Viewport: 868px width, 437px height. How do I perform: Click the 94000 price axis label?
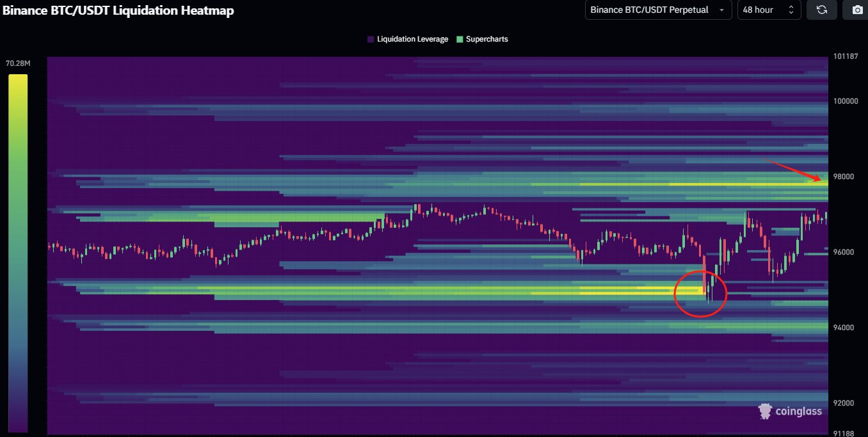click(x=842, y=328)
